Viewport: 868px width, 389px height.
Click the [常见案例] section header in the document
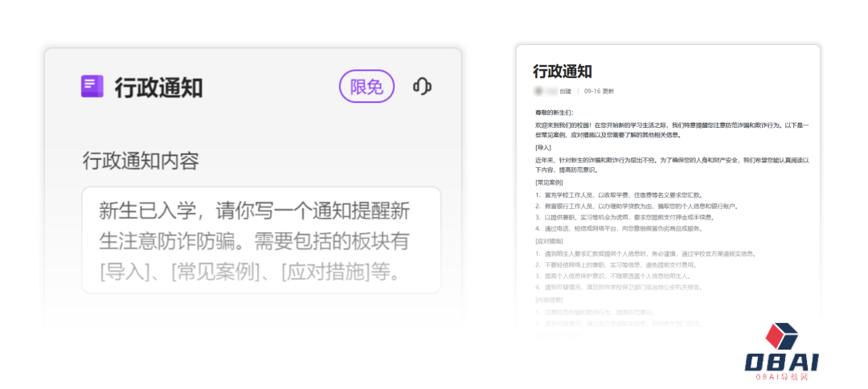[549, 182]
